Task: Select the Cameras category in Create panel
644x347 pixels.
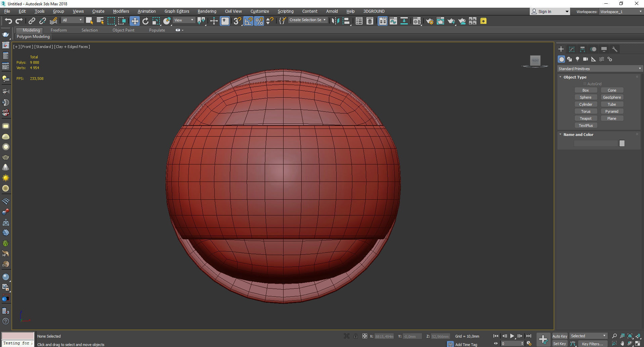Action: pyautogui.click(x=586, y=59)
